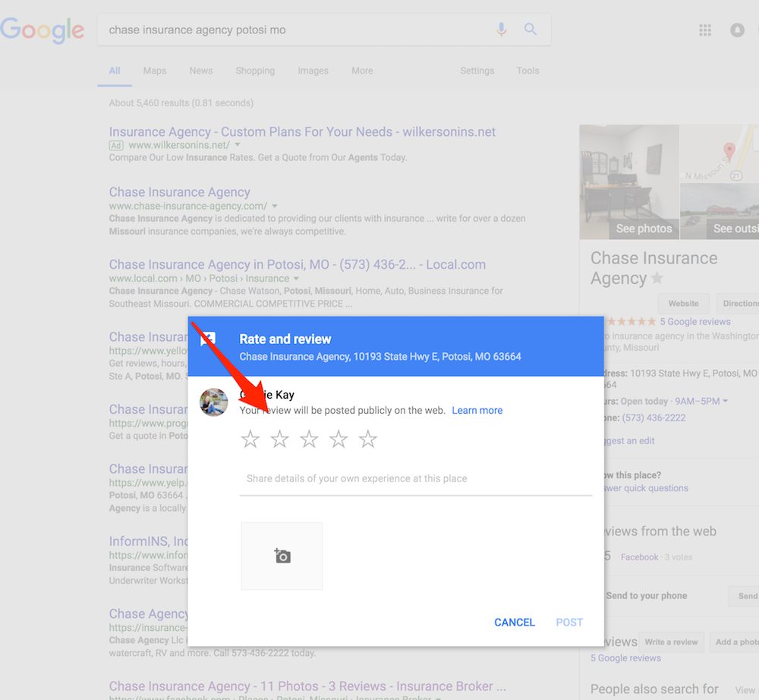Click 'Send to your phone' label
759x700 pixels.
(x=646, y=596)
